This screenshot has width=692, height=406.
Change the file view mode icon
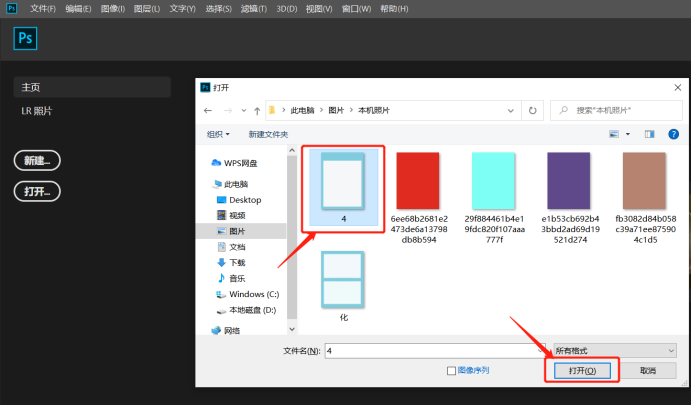point(614,134)
